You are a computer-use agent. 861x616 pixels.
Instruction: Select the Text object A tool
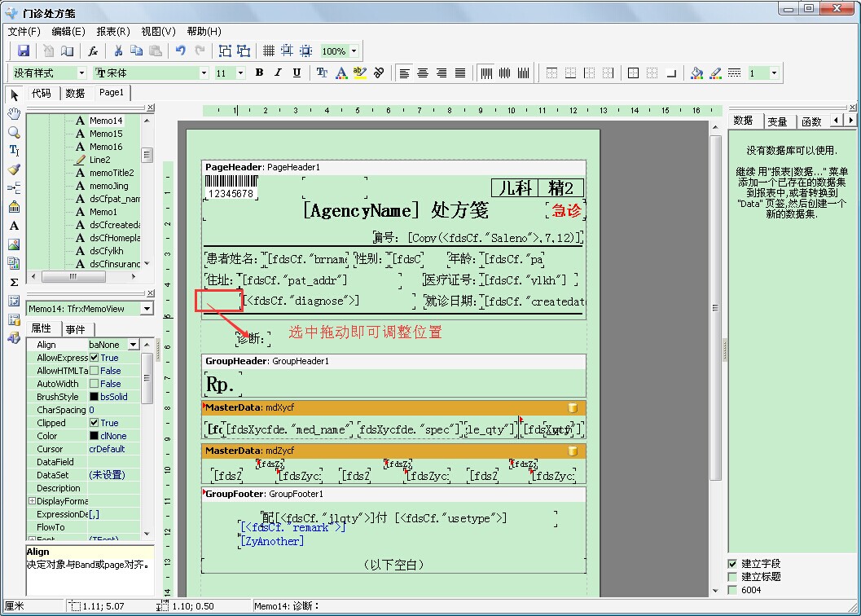point(15,226)
